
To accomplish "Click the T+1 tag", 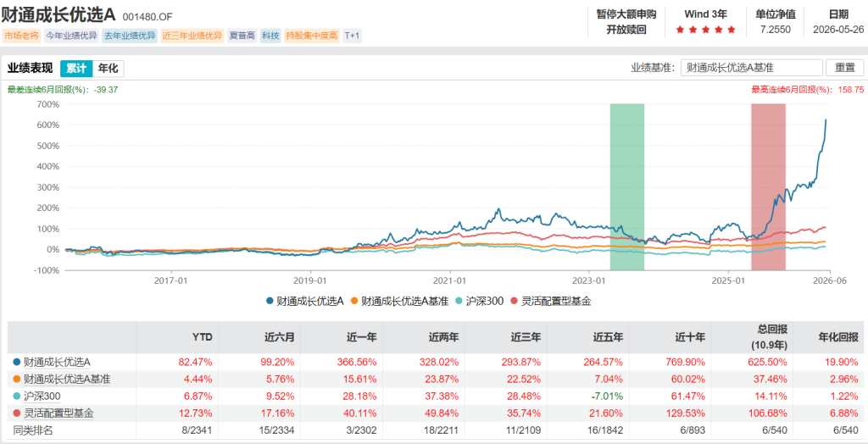I will (x=352, y=36).
